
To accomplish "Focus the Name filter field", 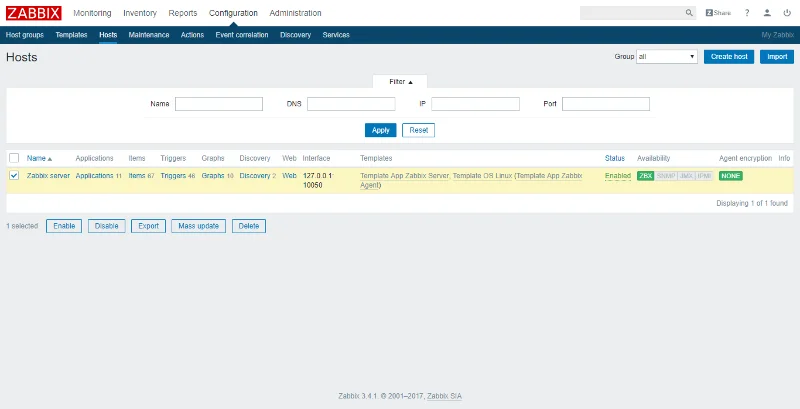I will (219, 104).
